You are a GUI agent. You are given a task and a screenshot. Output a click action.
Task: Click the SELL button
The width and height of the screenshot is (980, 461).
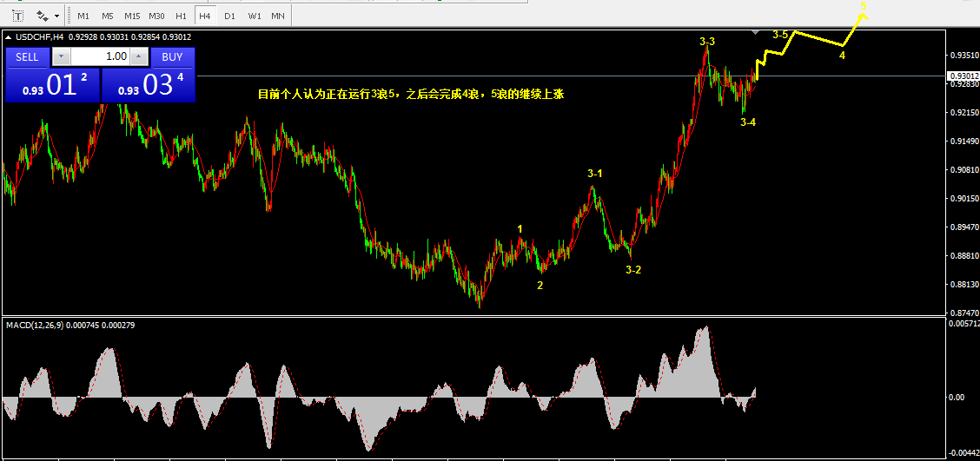[27, 56]
